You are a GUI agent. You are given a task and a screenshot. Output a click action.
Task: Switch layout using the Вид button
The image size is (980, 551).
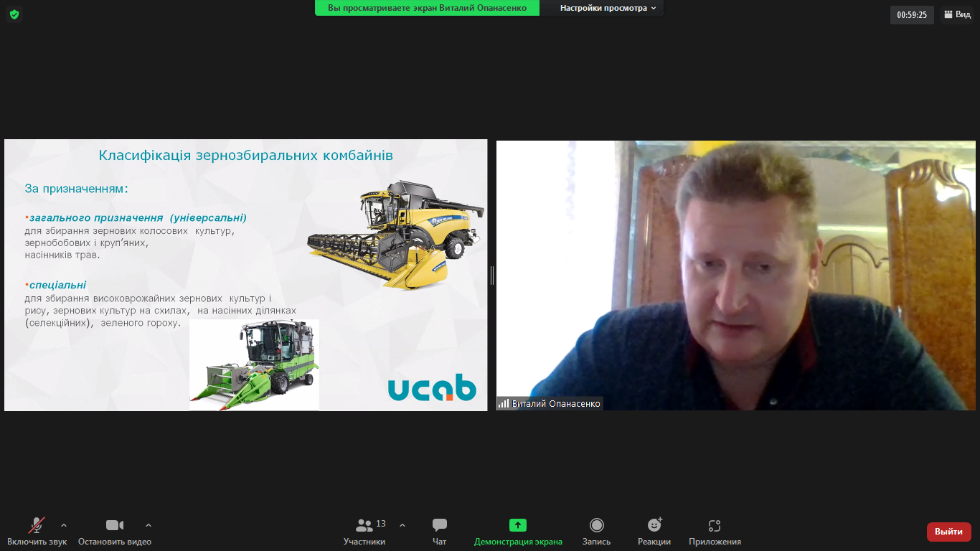tap(957, 14)
